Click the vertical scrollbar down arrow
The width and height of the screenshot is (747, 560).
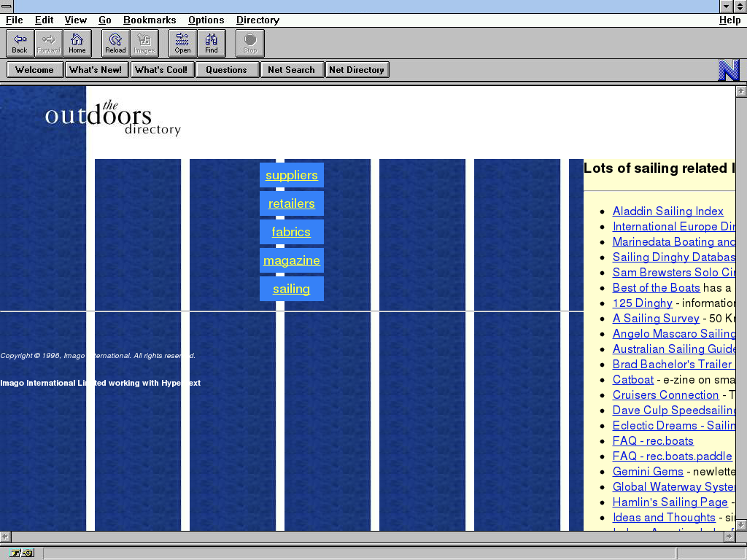pyautogui.click(x=740, y=524)
